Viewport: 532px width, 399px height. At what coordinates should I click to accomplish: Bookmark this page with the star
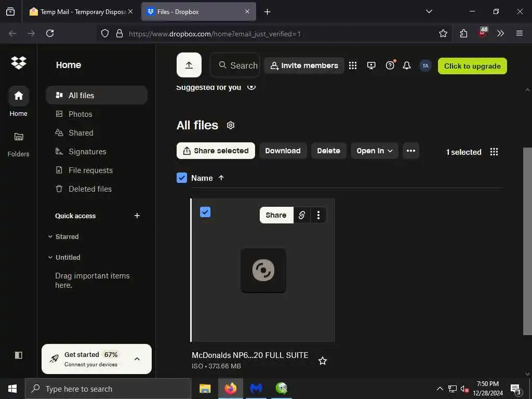(x=443, y=33)
